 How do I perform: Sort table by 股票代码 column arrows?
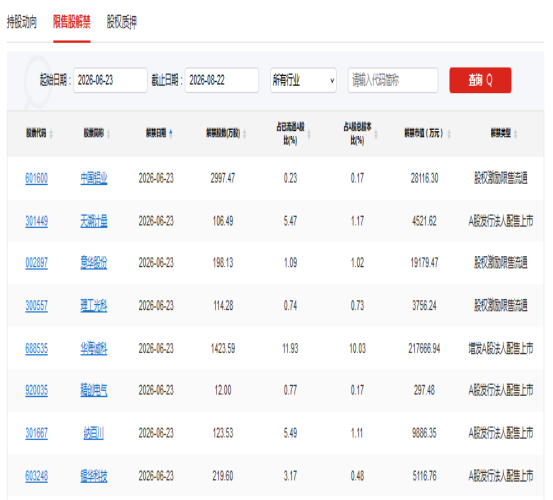point(51,134)
